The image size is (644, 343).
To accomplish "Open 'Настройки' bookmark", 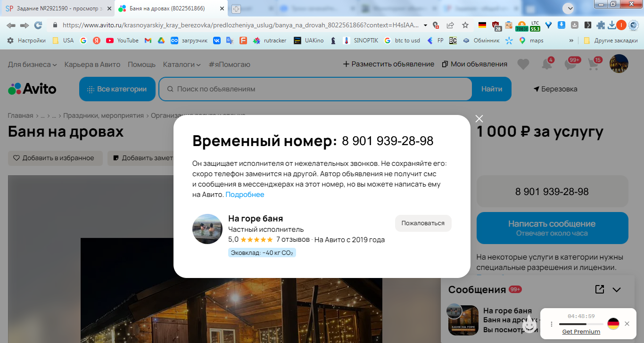I will point(26,41).
